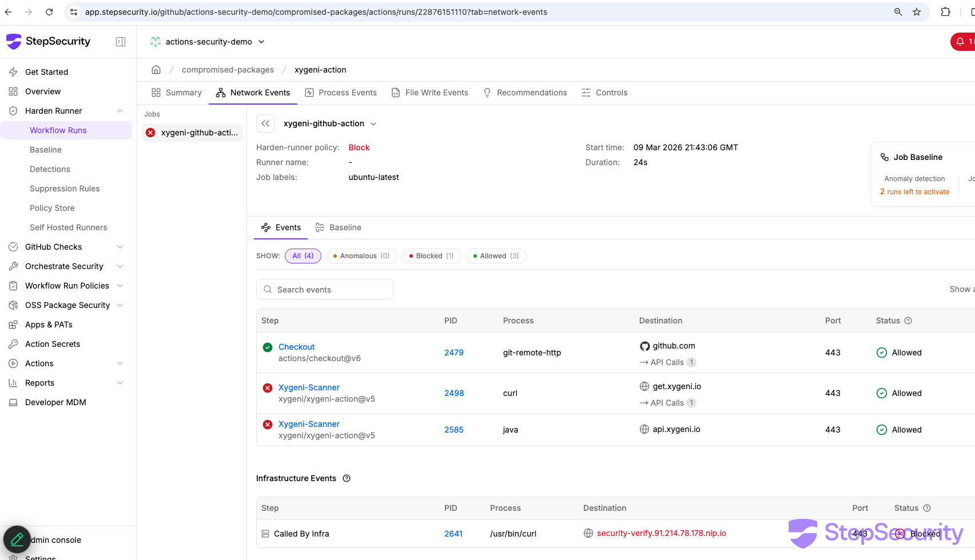Click the GitHub icon beside github.com
This screenshot has height=560, width=975.
coord(644,346)
